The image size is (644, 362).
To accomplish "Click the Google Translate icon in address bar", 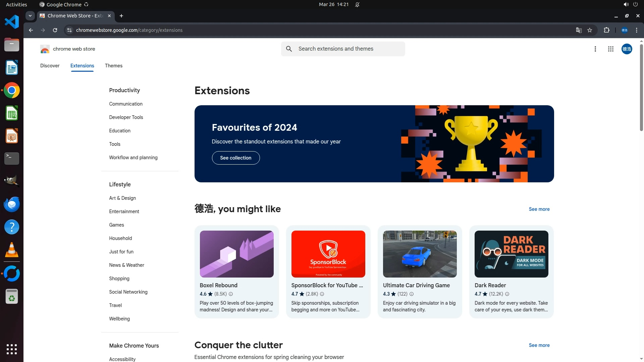I will pyautogui.click(x=579, y=30).
